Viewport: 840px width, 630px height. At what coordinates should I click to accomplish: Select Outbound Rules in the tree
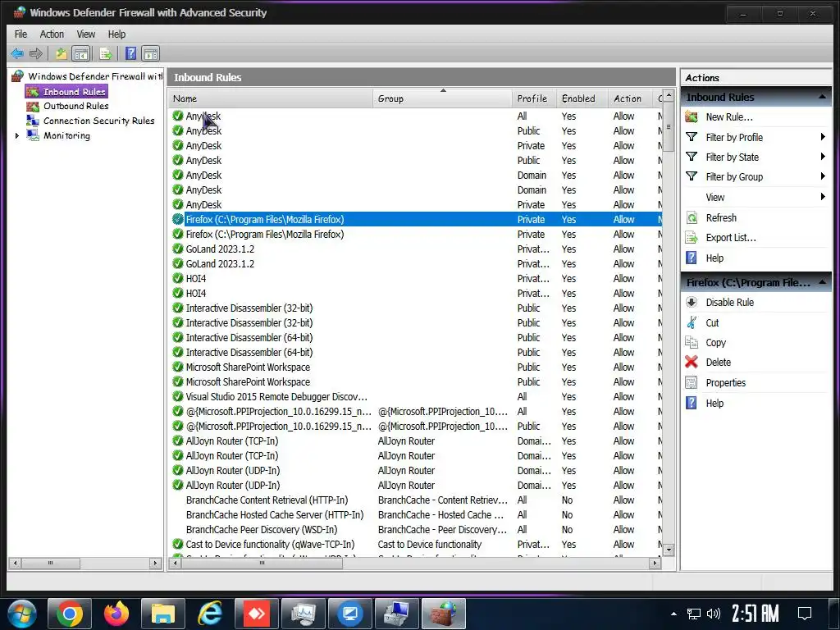[75, 106]
